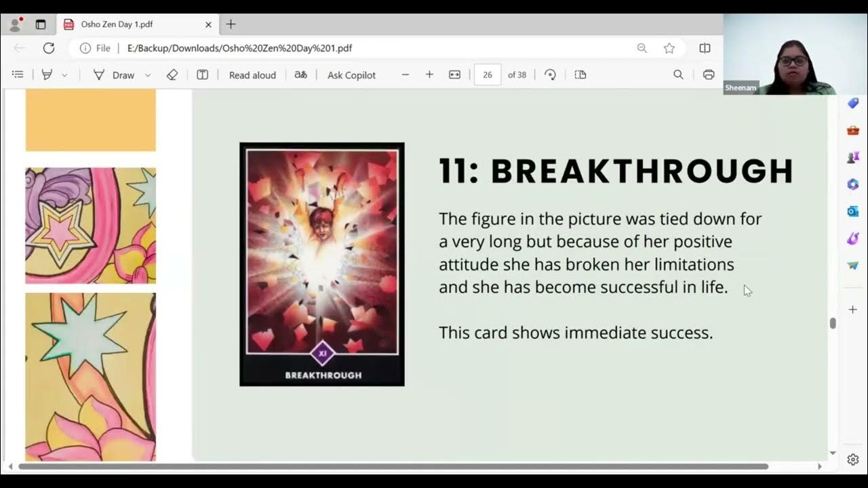Open the paper plane sidebar icon
Image resolution: width=868 pixels, height=488 pixels.
point(853,266)
